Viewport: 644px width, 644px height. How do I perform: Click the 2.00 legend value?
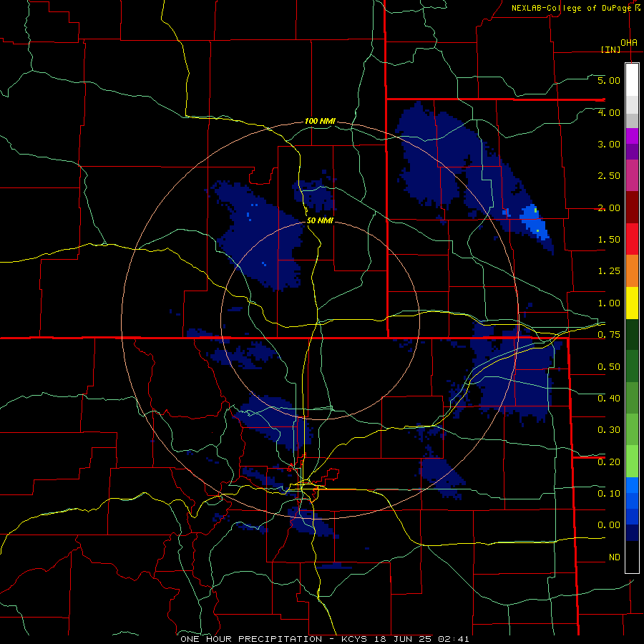tap(609, 208)
